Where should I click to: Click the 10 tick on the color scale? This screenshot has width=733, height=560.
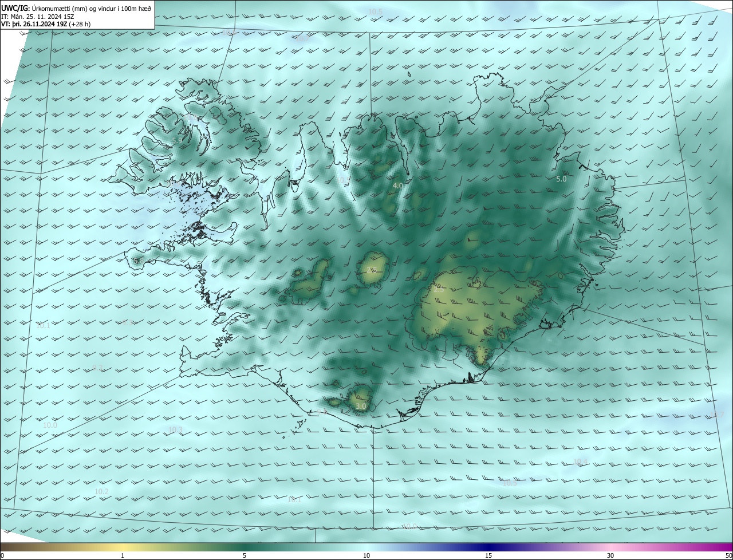pos(366,555)
